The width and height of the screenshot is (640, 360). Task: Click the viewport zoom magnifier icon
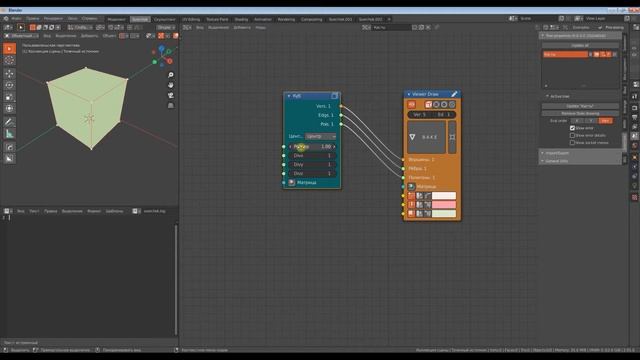pos(171,75)
